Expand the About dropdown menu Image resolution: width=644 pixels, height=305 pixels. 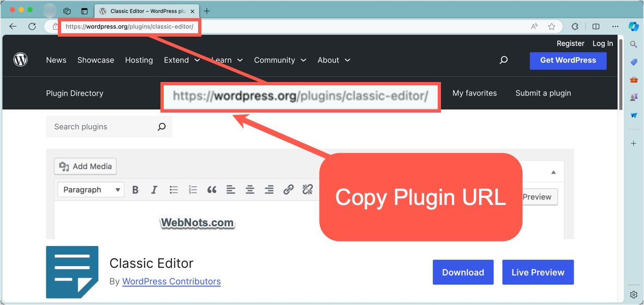tap(334, 60)
